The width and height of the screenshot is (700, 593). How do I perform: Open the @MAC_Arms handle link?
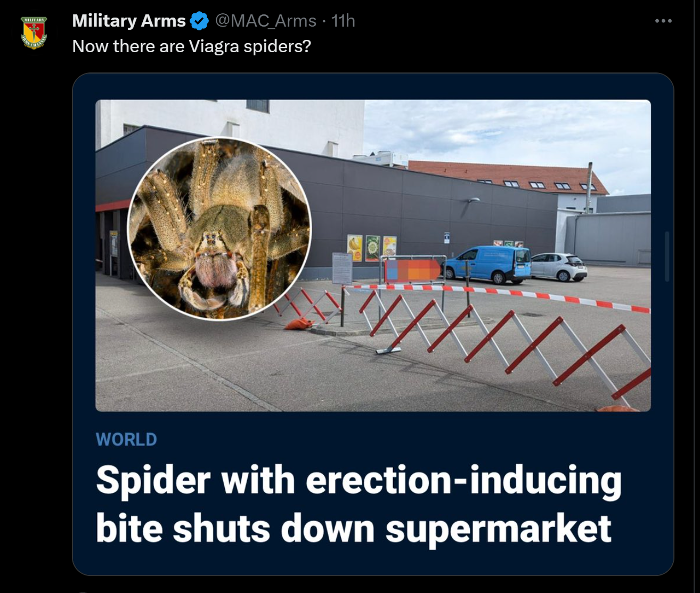point(265,21)
